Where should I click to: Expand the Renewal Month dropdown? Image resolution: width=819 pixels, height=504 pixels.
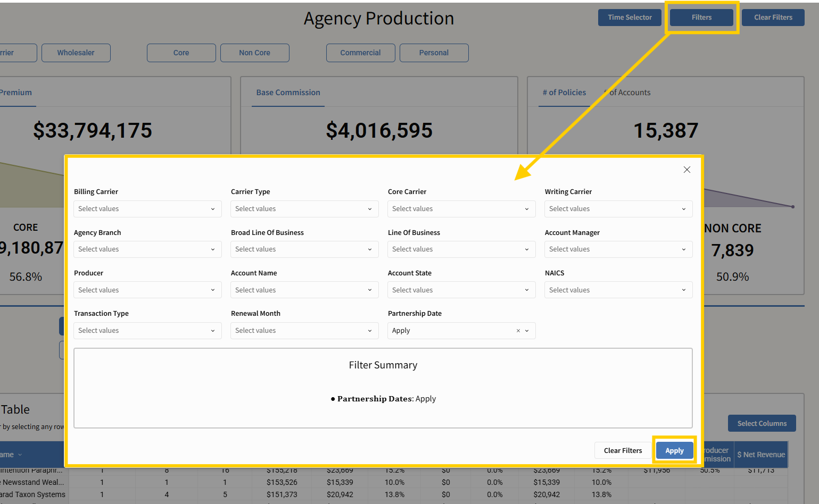tap(304, 331)
